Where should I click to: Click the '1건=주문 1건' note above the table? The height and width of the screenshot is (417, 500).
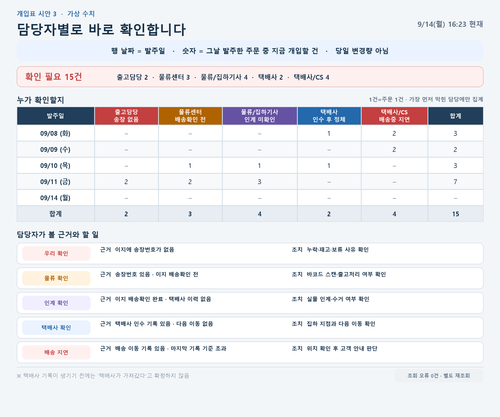tap(386, 99)
